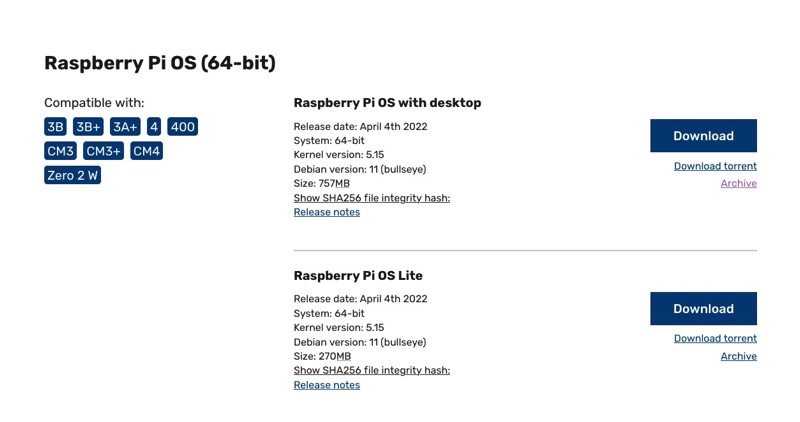Select the Zero 2 W badge
Image resolution: width=800 pixels, height=422 pixels.
pos(73,175)
